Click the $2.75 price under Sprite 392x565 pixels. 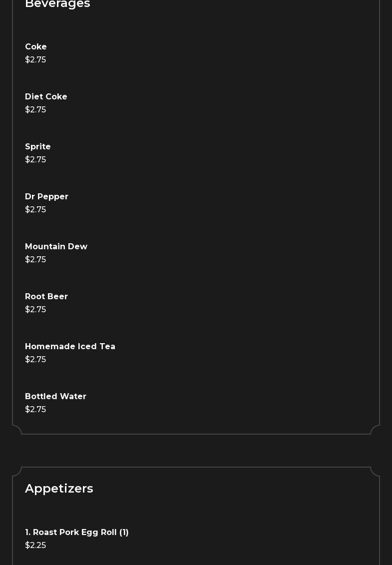[x=35, y=160]
